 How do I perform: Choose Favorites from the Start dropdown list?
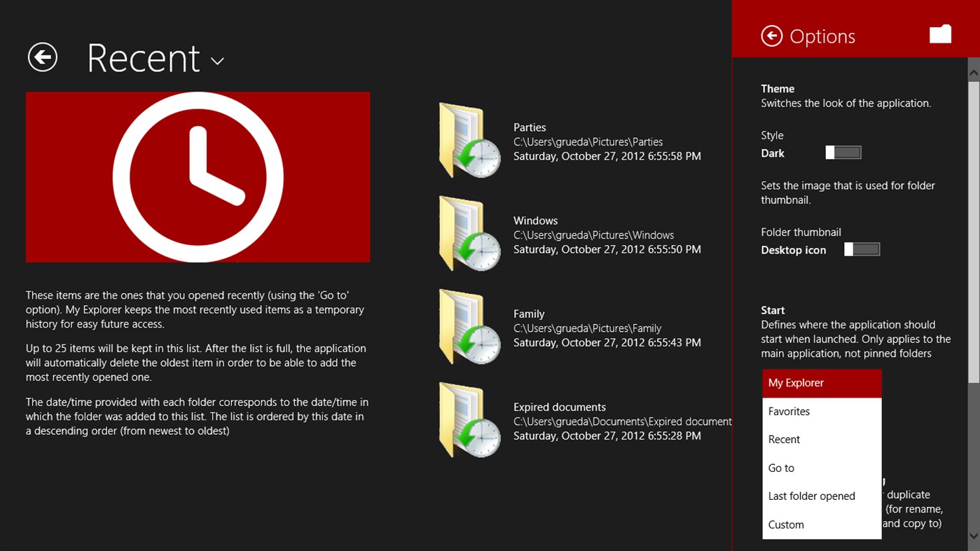pyautogui.click(x=789, y=411)
